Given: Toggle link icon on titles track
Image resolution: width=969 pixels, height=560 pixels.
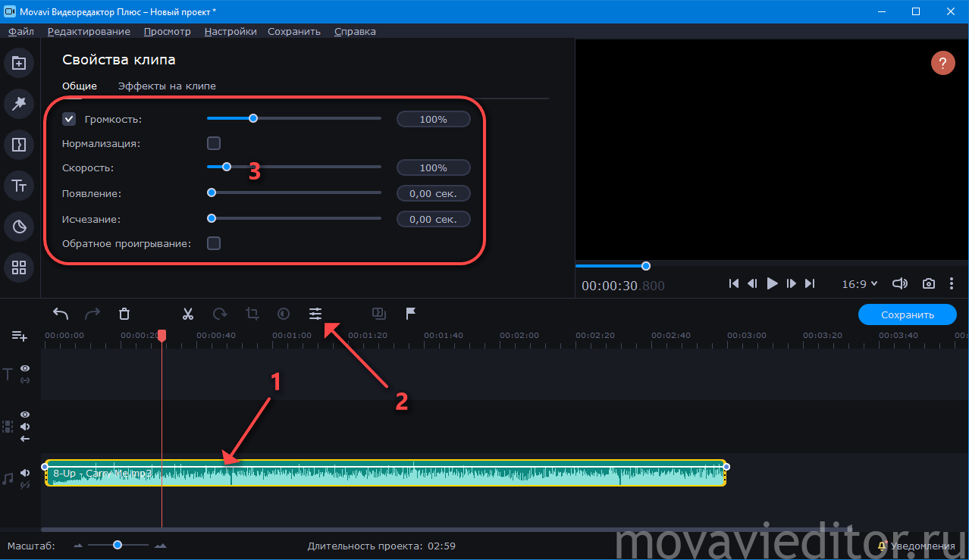Looking at the screenshot, I should tap(25, 380).
